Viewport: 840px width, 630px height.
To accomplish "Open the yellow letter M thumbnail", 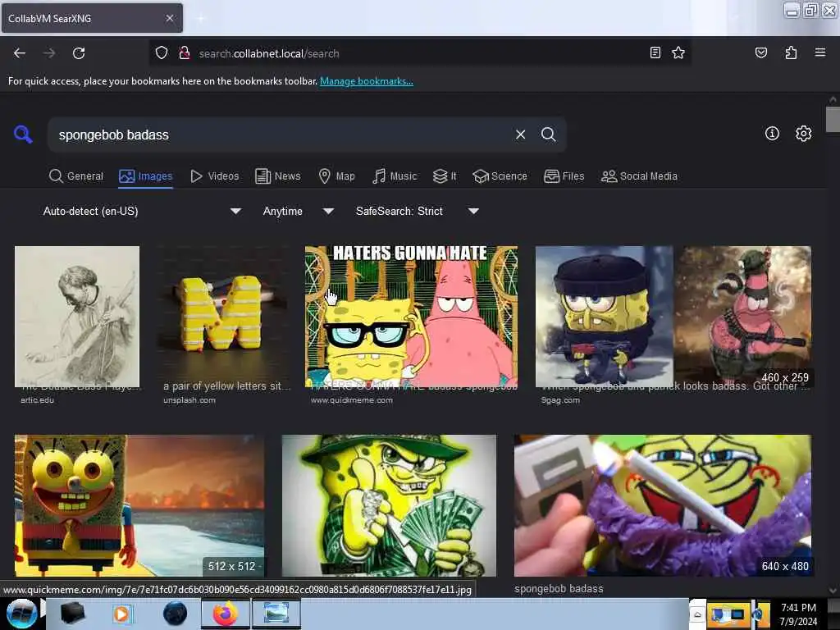I will pos(224,317).
